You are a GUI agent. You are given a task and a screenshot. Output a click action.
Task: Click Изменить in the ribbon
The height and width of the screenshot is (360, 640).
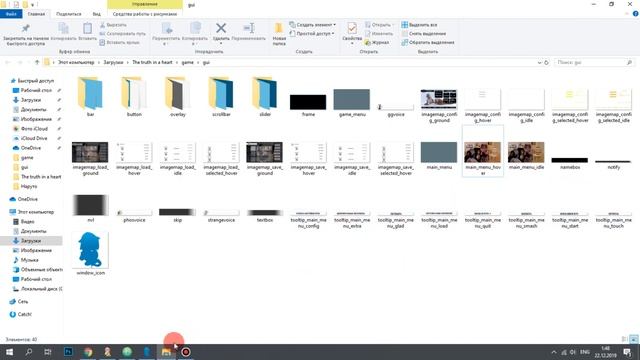click(x=378, y=33)
